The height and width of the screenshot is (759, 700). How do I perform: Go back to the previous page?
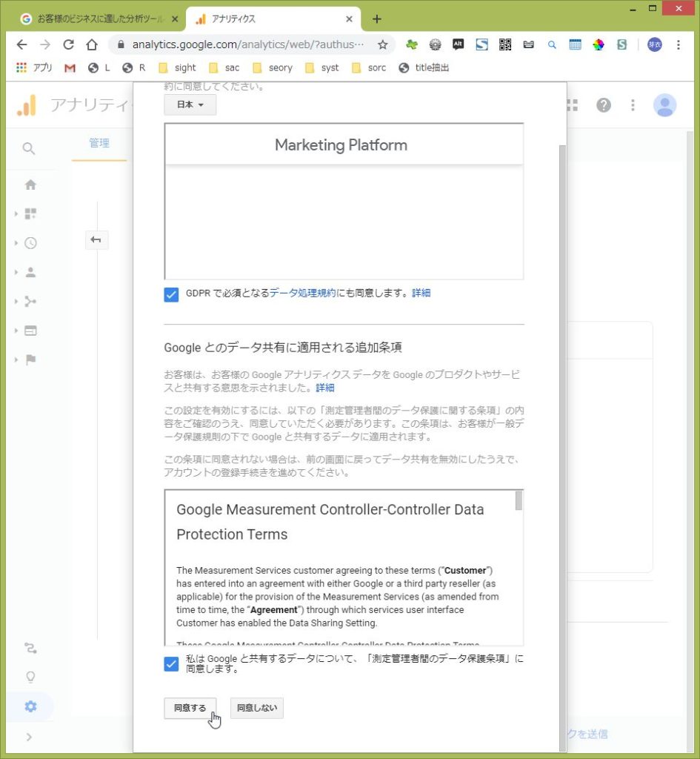coord(21,45)
